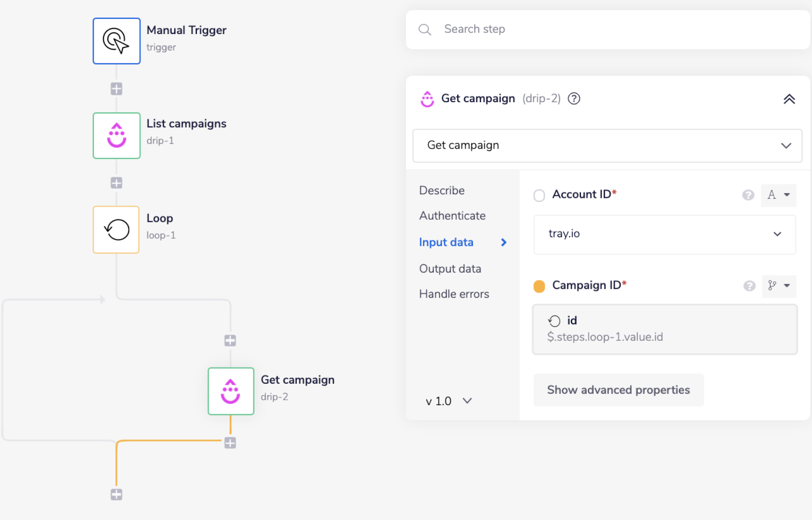Click Show advanced properties button
812x520 pixels.
tap(618, 390)
